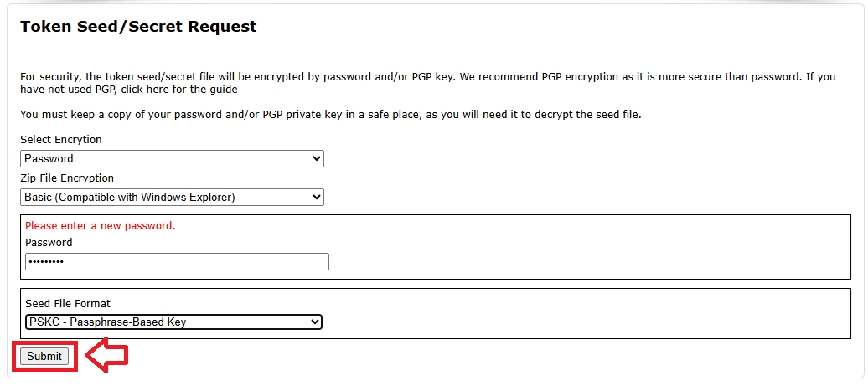Open the Seed File Format dropdown
Screen dimensions: 868x386
pyautogui.click(x=173, y=322)
